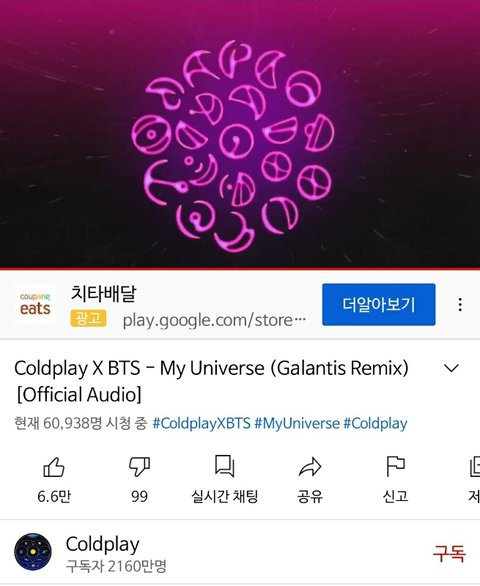480x586 pixels.
Task: Tap the share (공유) arrow icon
Action: tap(310, 467)
